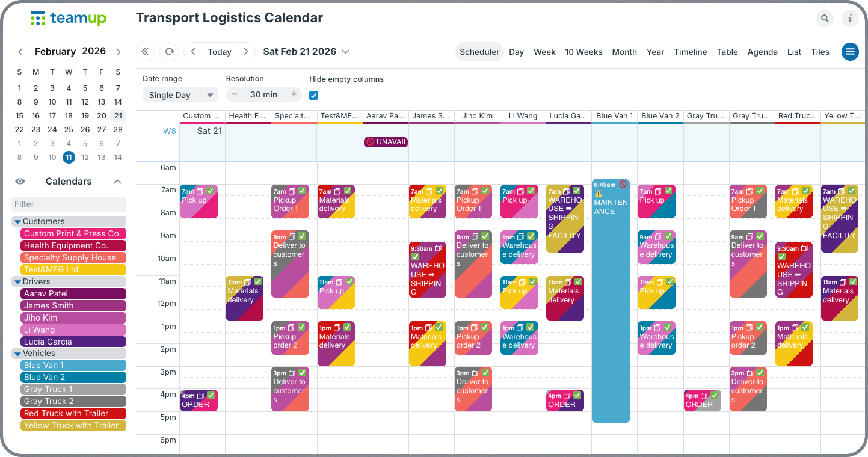Decrease resolution with minus button
Image resolution: width=868 pixels, height=457 pixels.
pyautogui.click(x=235, y=94)
